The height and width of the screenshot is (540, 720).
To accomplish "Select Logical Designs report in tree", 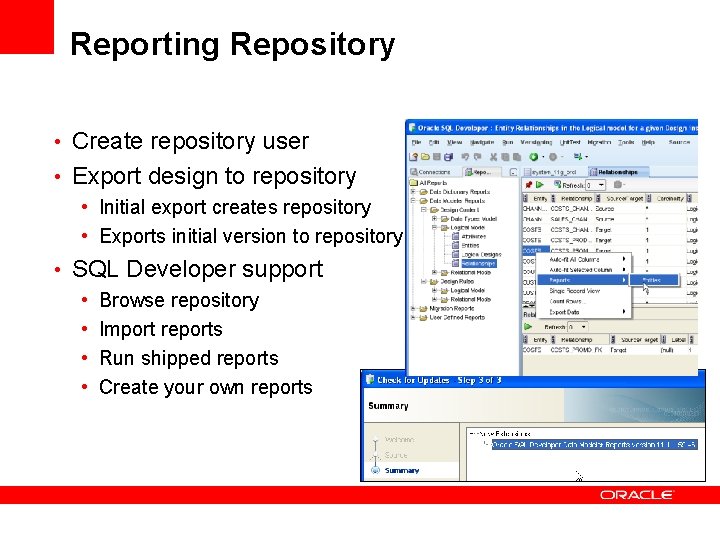I will [x=477, y=254].
